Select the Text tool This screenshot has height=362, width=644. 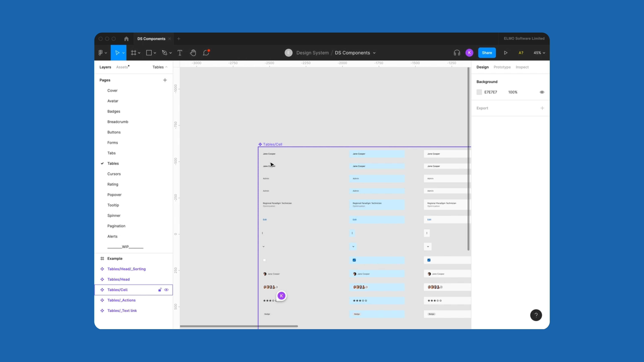[180, 53]
